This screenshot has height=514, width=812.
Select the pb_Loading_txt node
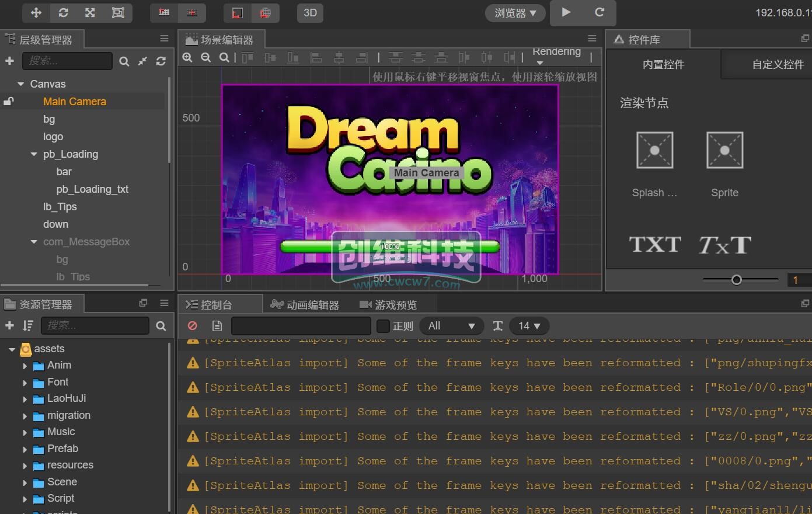click(92, 189)
